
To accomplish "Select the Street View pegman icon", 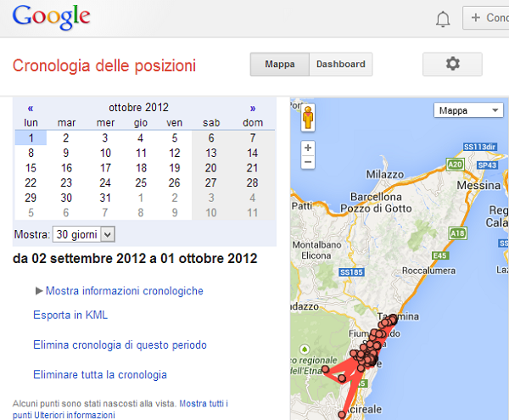I will click(x=308, y=118).
